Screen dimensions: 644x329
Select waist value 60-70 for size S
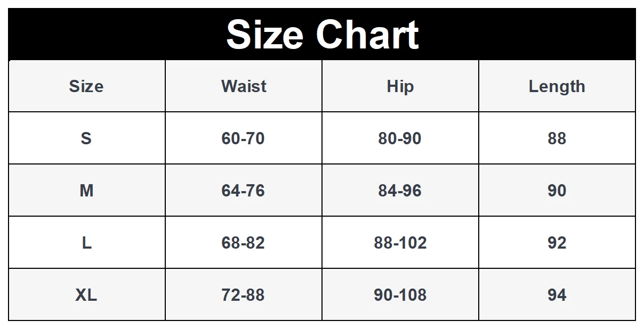coord(243,138)
